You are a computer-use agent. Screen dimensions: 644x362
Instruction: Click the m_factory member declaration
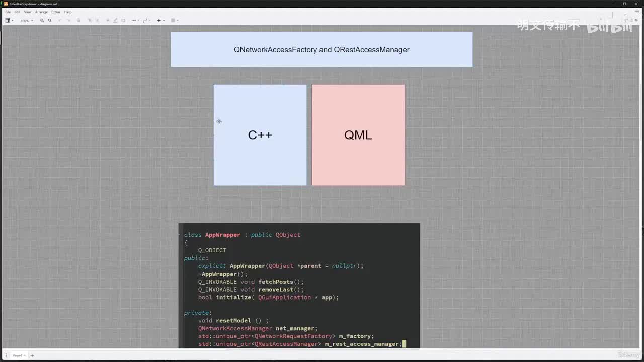[x=286, y=336]
